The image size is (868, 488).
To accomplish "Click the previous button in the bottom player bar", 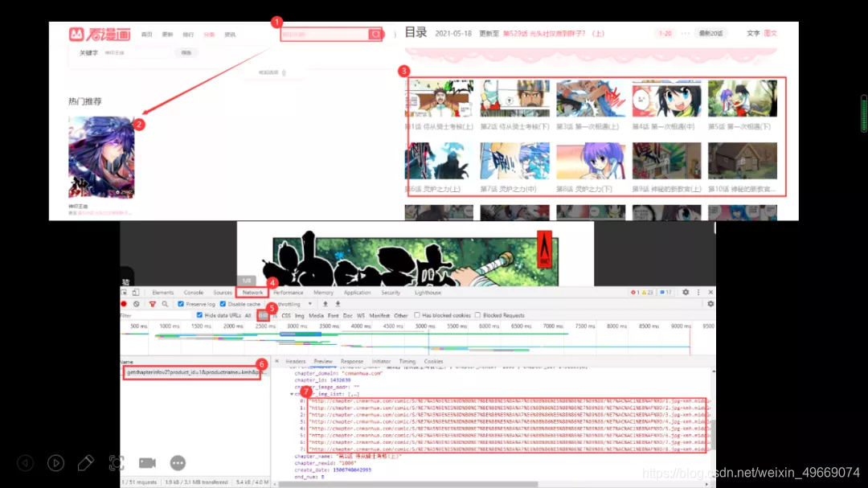I will [26, 462].
